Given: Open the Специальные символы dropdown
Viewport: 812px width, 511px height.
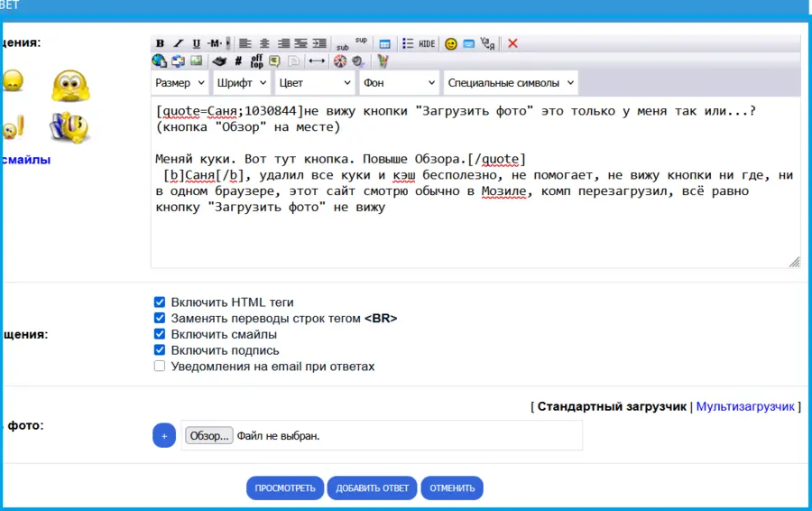Looking at the screenshot, I should pyautogui.click(x=511, y=83).
